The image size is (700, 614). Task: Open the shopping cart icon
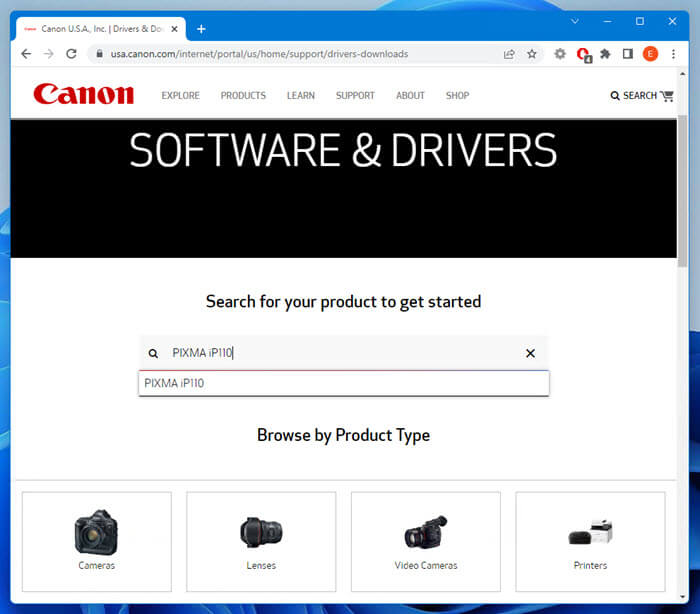point(667,96)
